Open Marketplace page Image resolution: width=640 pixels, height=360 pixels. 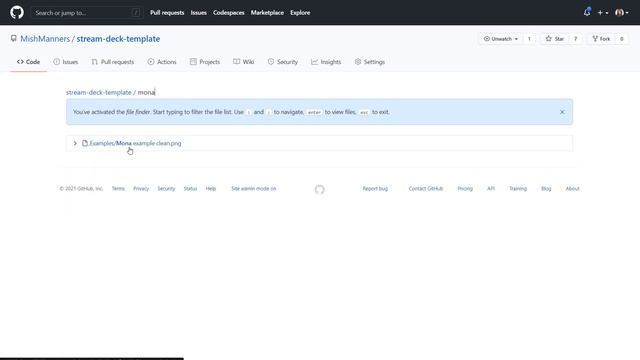(x=267, y=13)
